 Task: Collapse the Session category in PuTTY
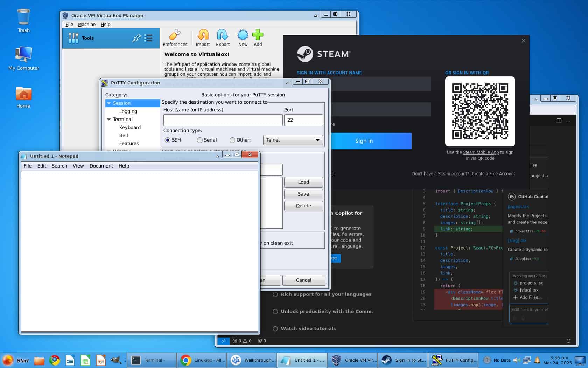pos(109,103)
